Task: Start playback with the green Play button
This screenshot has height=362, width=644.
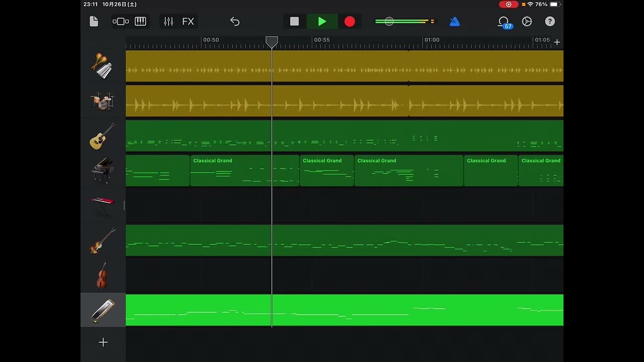Action: coord(322,22)
